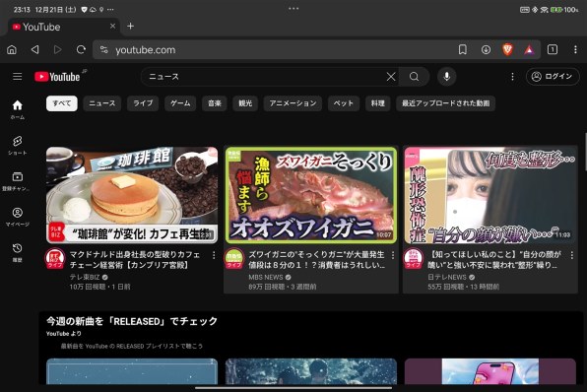The width and height of the screenshot is (587, 392).
Task: Clear the search box with X
Action: [391, 77]
